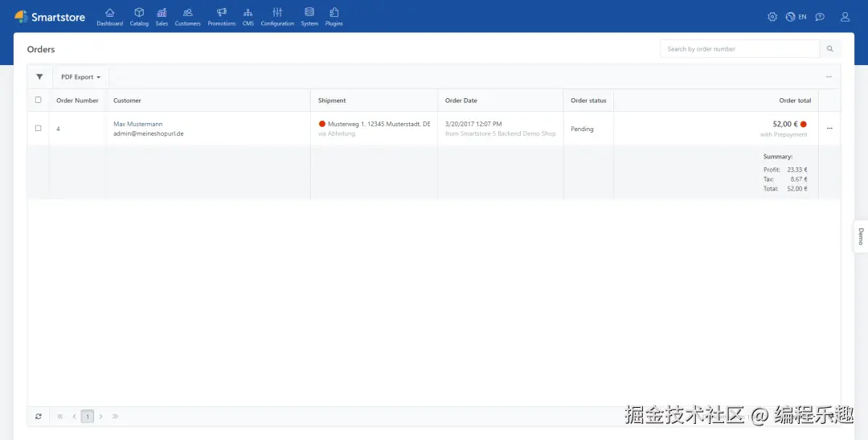Screen dimensions: 868x440
Task: Open the user account icon
Action: [845, 17]
